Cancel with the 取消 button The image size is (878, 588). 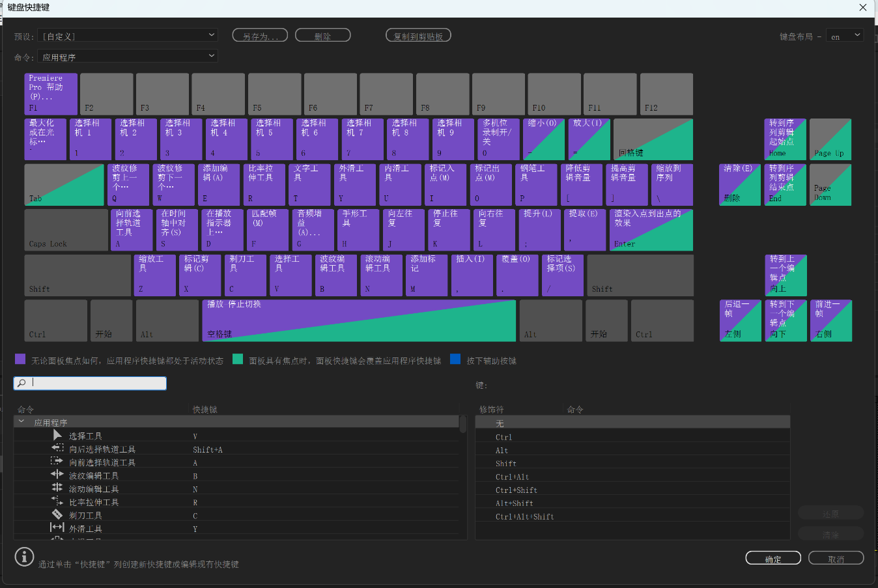click(x=836, y=559)
